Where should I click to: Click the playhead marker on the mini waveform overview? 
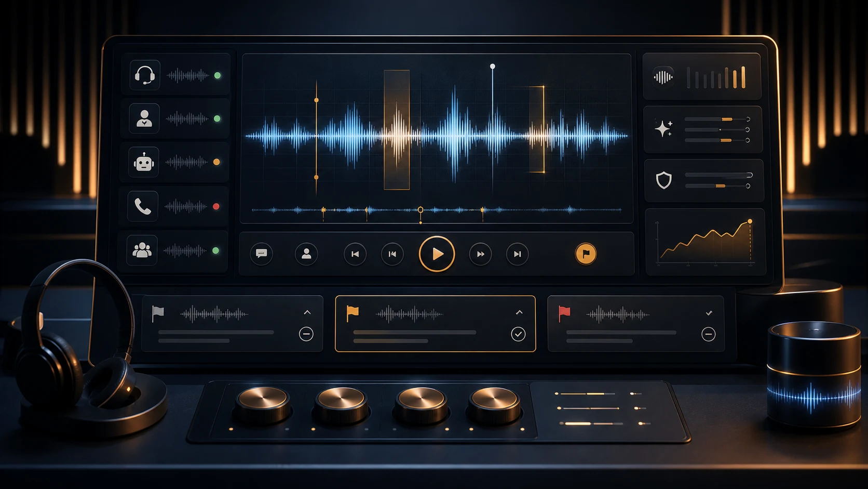pos(421,210)
